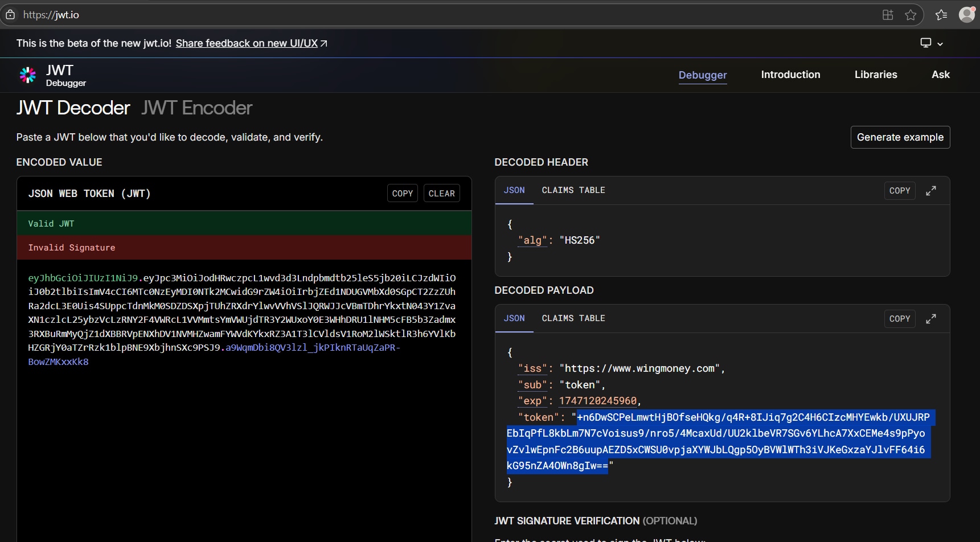Click exp value 1747120245960
This screenshot has width=980, height=542.
pyautogui.click(x=598, y=401)
